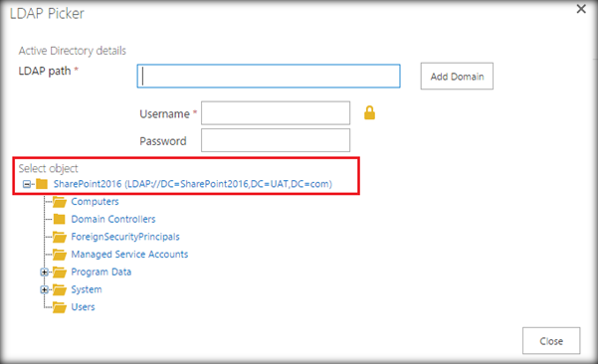The height and width of the screenshot is (364, 598).
Task: Click the Managed Service Accounts folder icon
Action: coord(60,255)
